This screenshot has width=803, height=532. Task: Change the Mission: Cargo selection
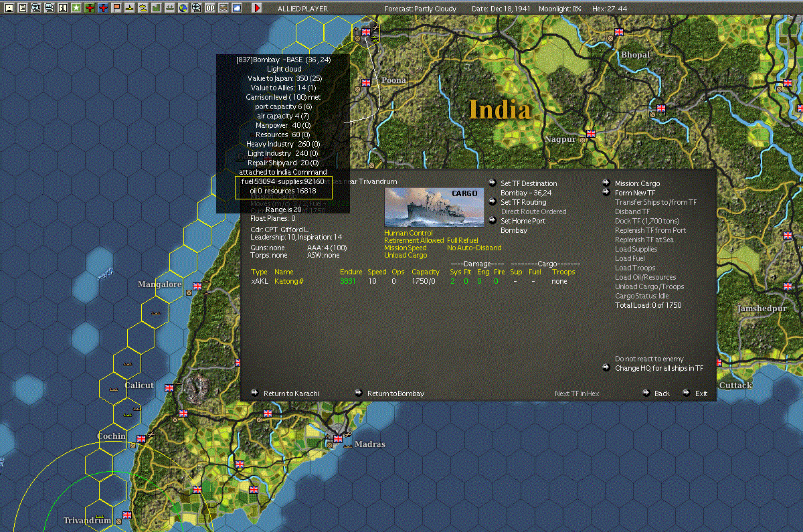[x=637, y=183]
